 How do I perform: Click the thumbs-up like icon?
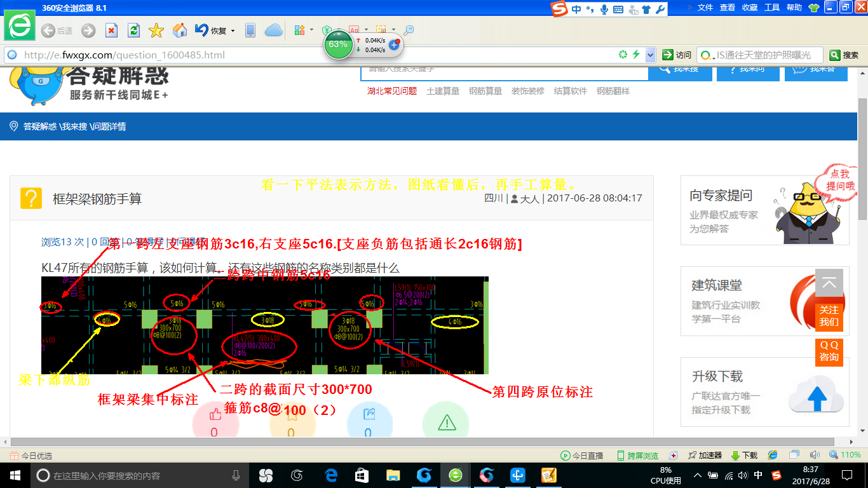pos(215,415)
